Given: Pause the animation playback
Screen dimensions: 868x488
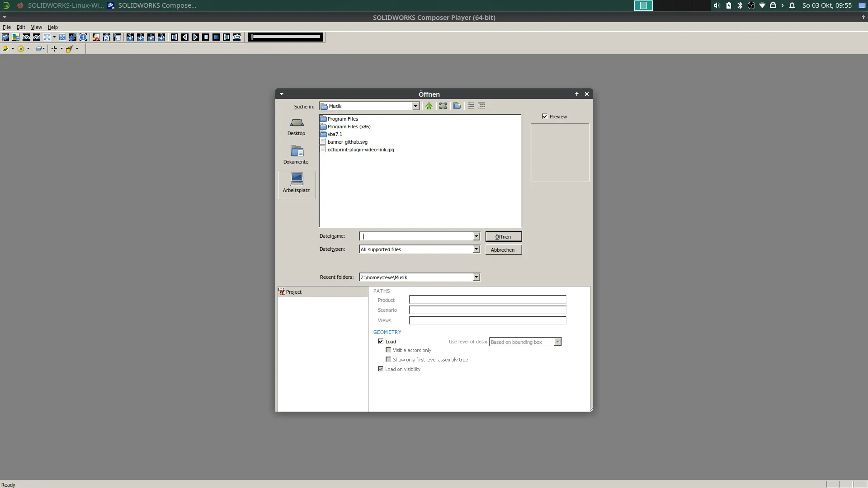Looking at the screenshot, I should tap(206, 37).
